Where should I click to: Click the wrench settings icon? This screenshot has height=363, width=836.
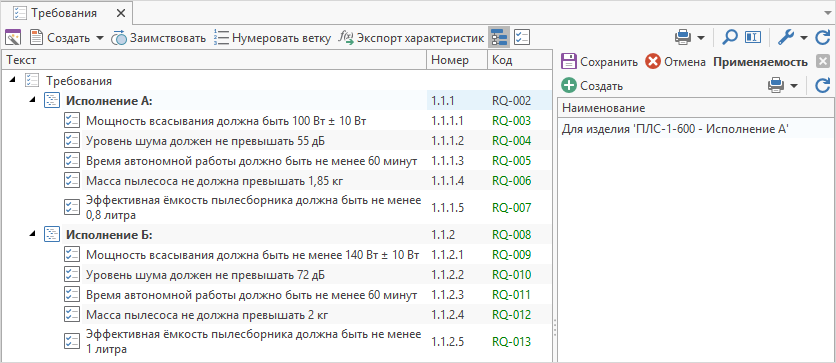point(786,38)
